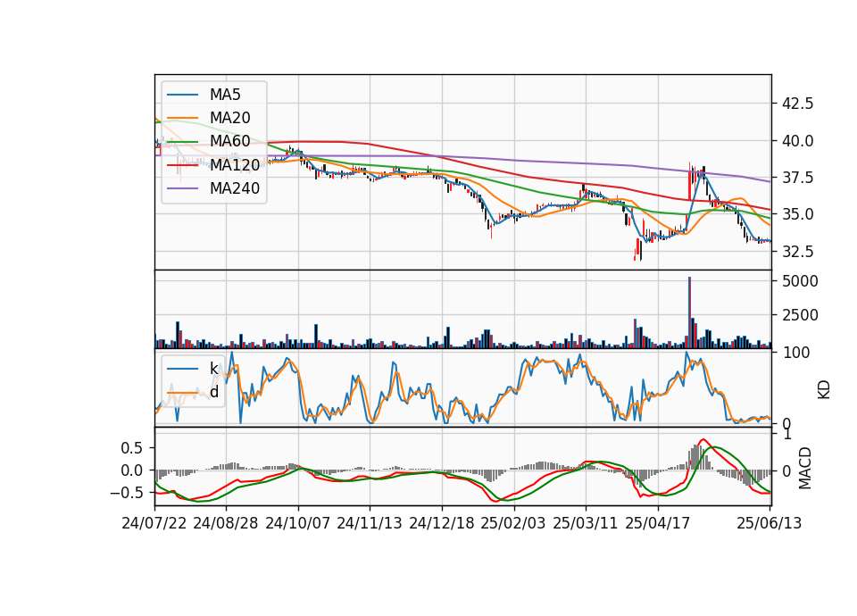
Task: Click the 24/11/13 date tick label
Action: click(370, 523)
